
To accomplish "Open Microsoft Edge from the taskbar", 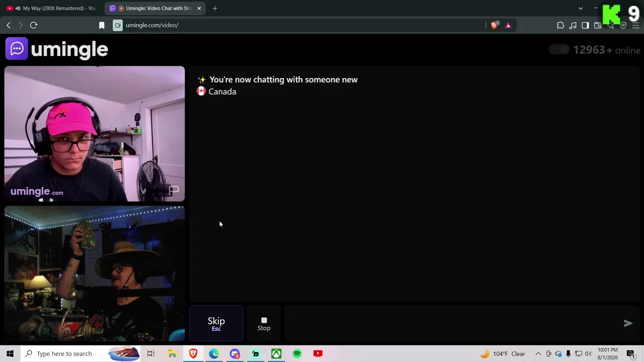I will (x=214, y=353).
